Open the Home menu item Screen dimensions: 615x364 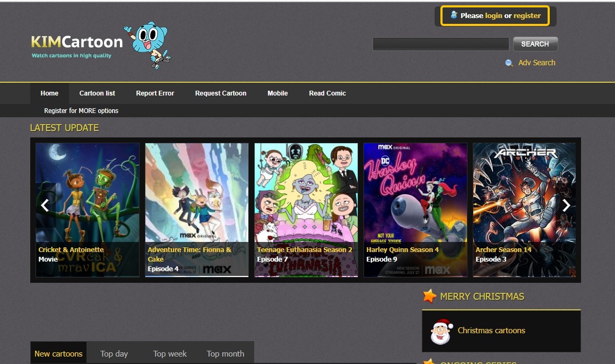tap(49, 93)
